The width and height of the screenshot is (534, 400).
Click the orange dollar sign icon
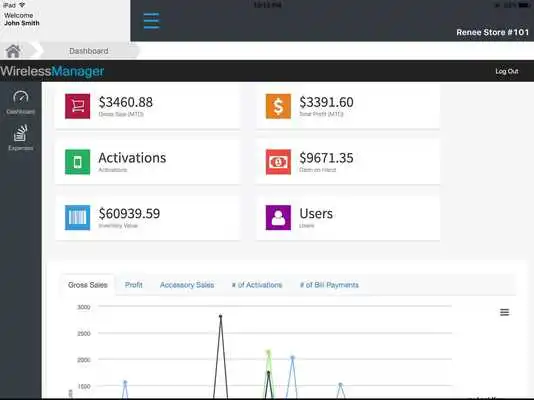coord(278,106)
